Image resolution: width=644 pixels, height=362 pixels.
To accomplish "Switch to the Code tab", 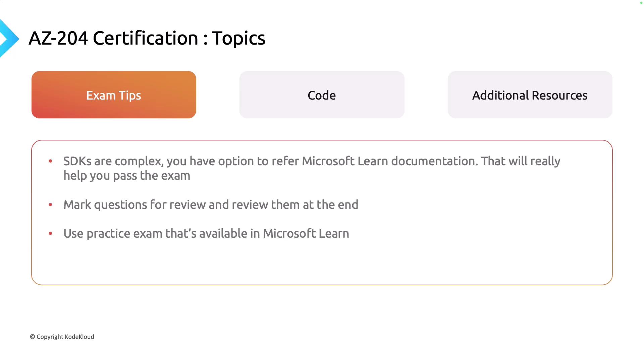I will coord(322,95).
